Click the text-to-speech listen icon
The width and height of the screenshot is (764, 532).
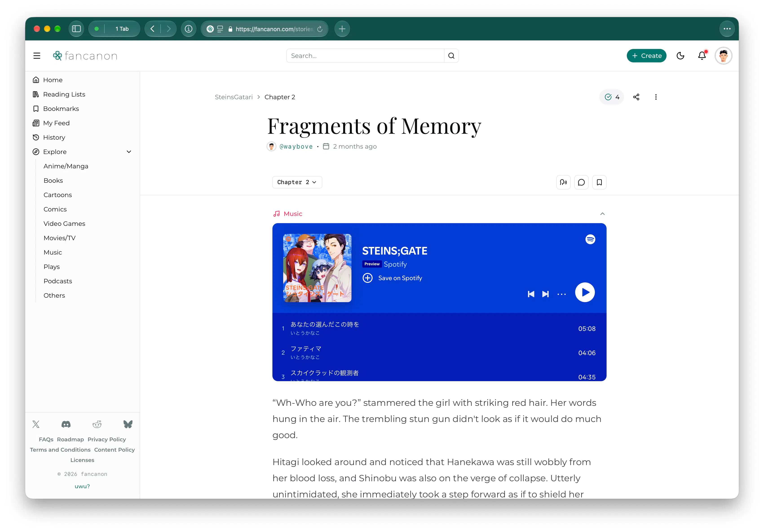(563, 182)
